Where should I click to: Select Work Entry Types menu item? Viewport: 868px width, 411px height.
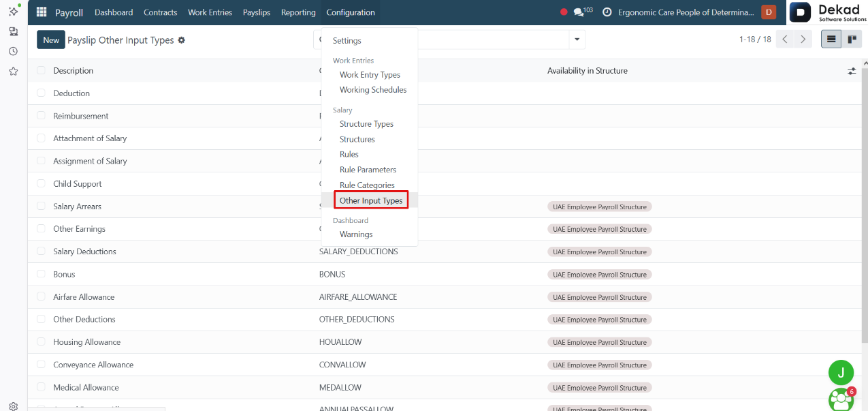pos(370,75)
